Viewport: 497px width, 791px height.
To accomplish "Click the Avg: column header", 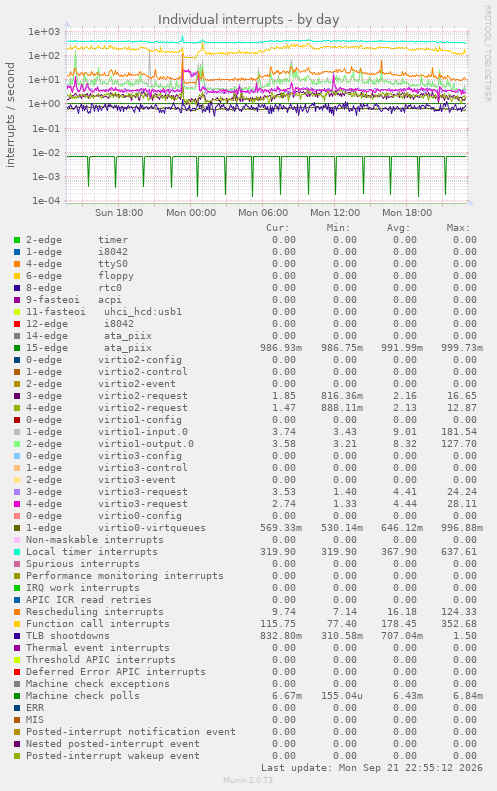I will pyautogui.click(x=399, y=228).
